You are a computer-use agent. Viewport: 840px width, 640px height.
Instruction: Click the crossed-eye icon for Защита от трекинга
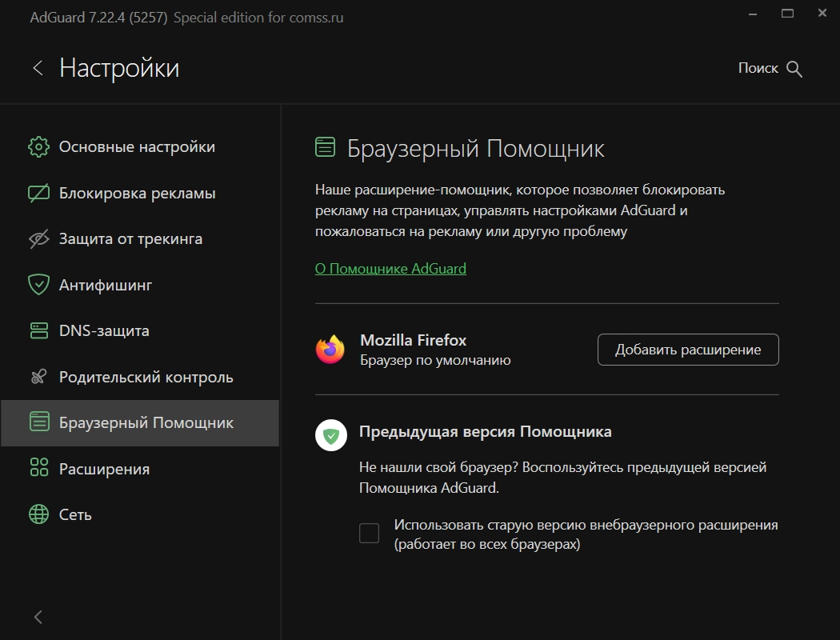[x=38, y=239]
